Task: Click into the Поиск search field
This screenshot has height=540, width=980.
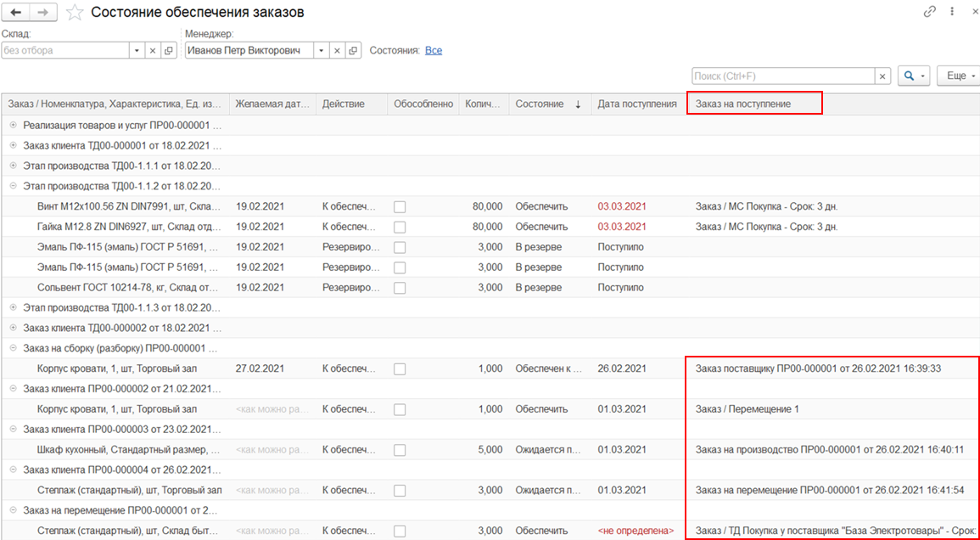Action: (782, 76)
